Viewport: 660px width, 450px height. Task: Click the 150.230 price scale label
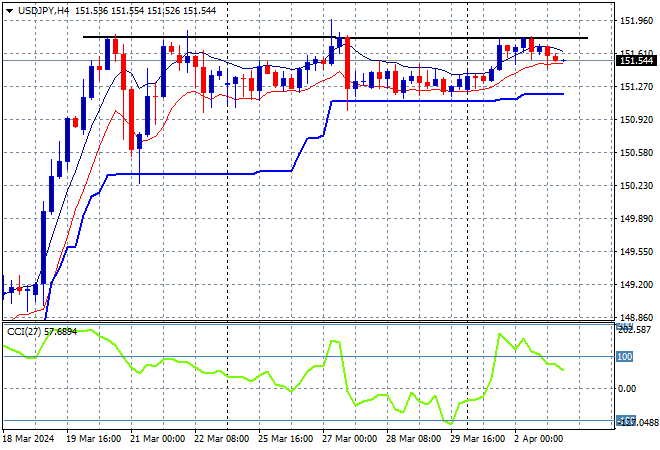click(636, 186)
